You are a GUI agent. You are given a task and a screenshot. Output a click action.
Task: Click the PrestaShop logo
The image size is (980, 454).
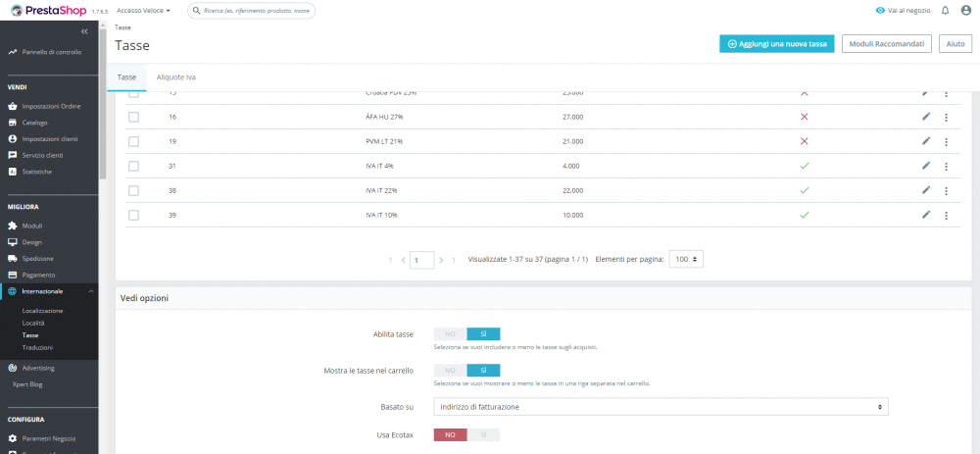[49, 10]
